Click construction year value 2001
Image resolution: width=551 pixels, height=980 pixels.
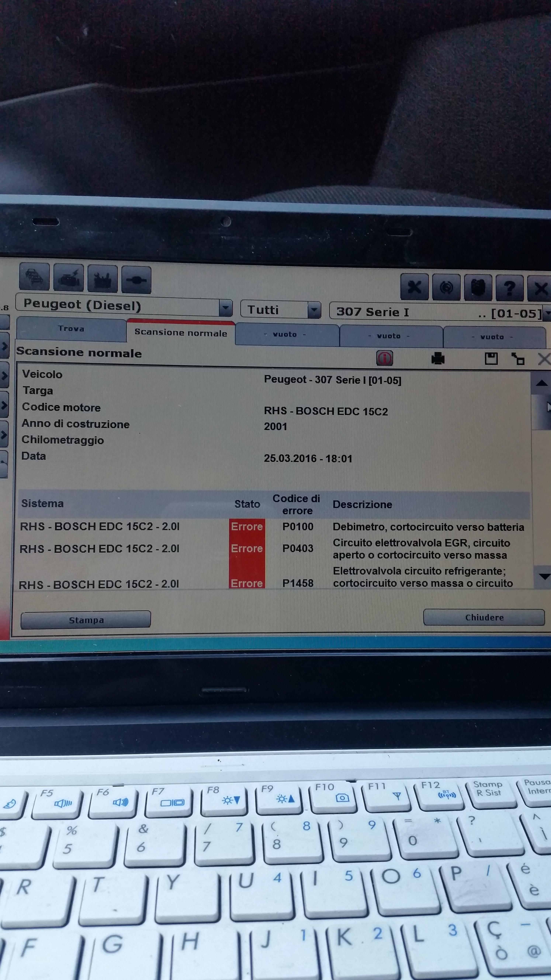275,426
